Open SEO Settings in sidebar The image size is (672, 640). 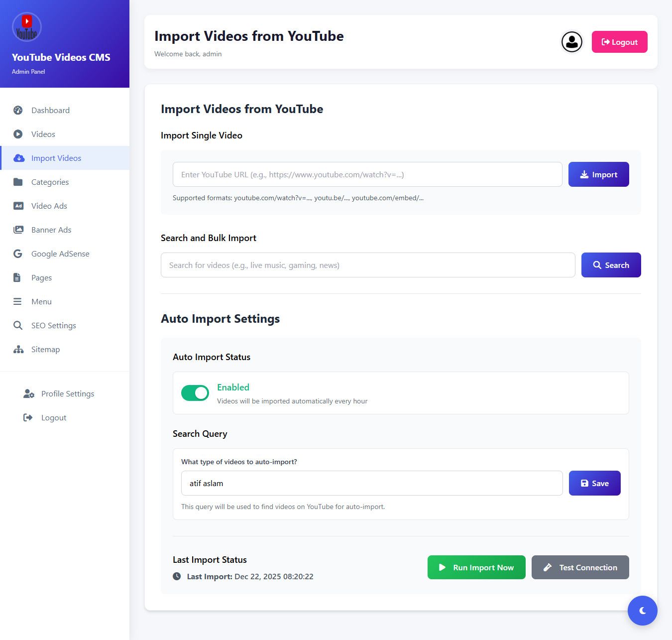coord(65,325)
